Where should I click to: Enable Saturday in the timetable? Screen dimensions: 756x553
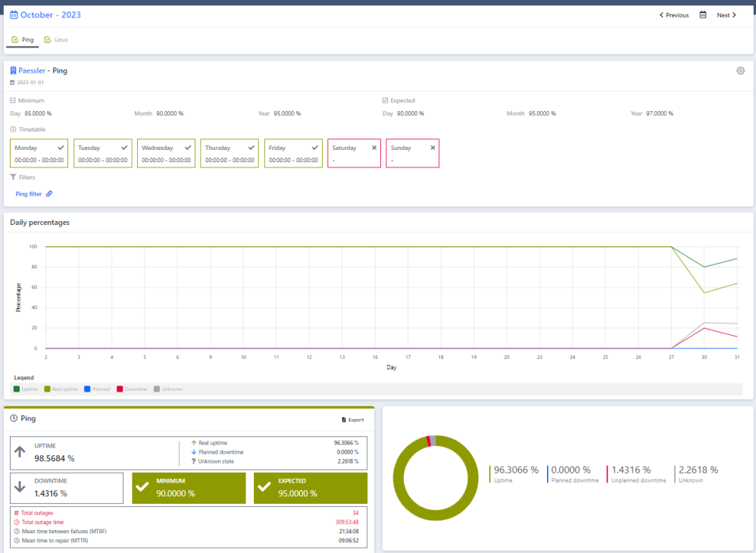[355, 153]
